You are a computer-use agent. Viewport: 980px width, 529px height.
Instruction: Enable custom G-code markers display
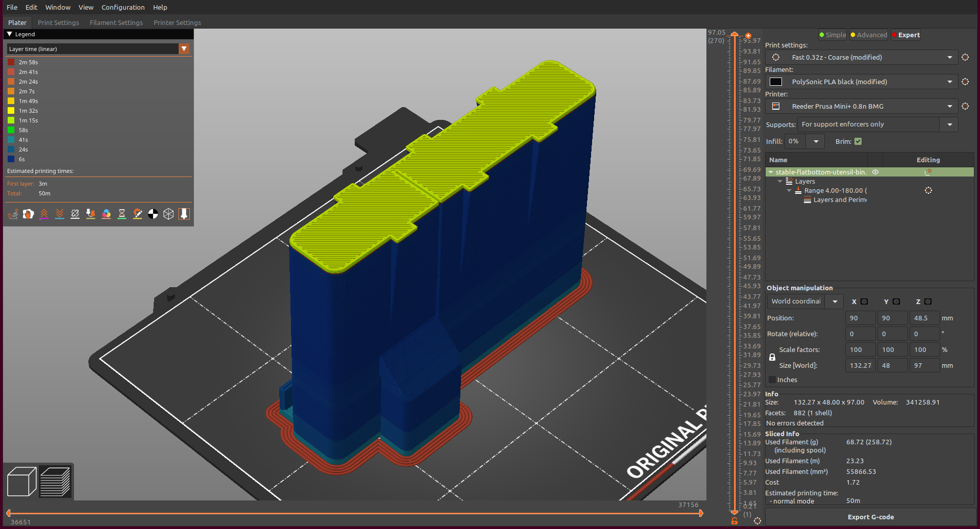click(137, 214)
